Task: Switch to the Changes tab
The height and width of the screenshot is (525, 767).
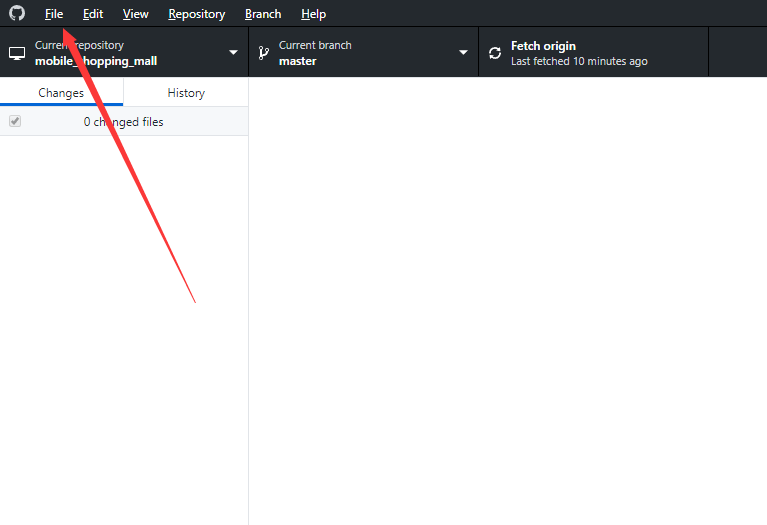Action: (61, 93)
